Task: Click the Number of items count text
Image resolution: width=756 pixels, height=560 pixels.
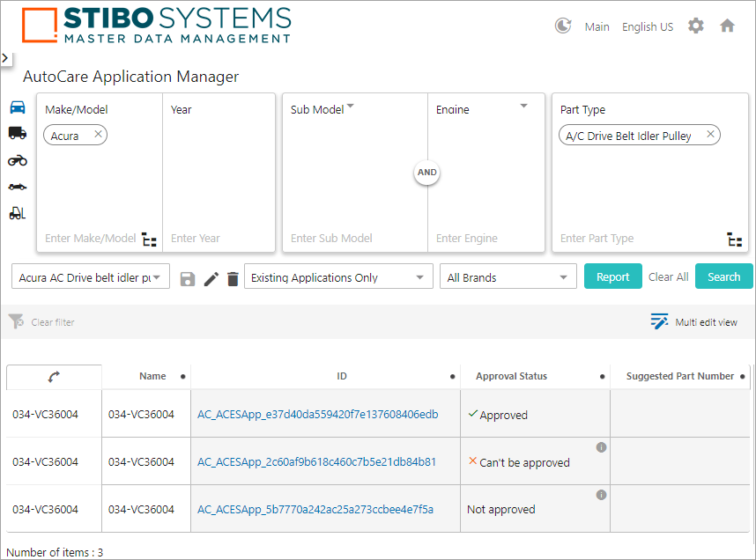Action: [x=55, y=552]
